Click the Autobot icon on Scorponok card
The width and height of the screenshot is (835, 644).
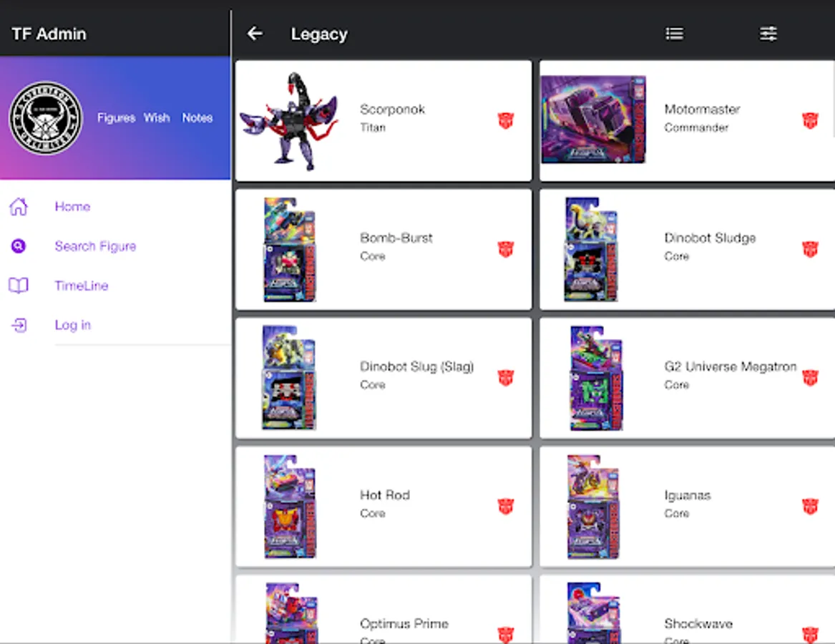[x=506, y=120]
